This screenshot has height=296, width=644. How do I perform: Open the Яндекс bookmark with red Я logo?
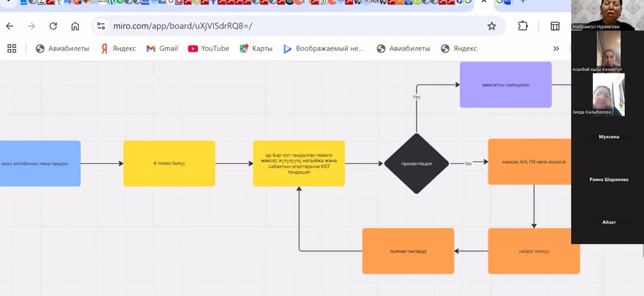(x=118, y=49)
